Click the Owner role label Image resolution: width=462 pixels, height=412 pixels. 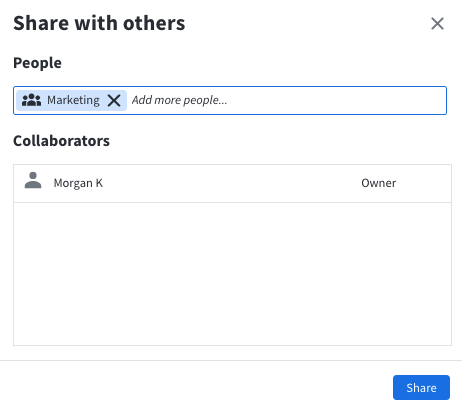coord(379,183)
